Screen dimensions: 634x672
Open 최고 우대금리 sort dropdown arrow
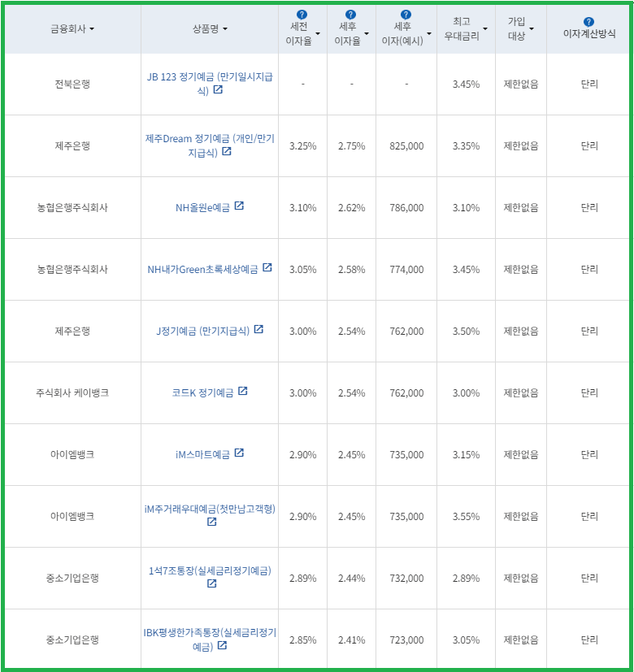485,29
